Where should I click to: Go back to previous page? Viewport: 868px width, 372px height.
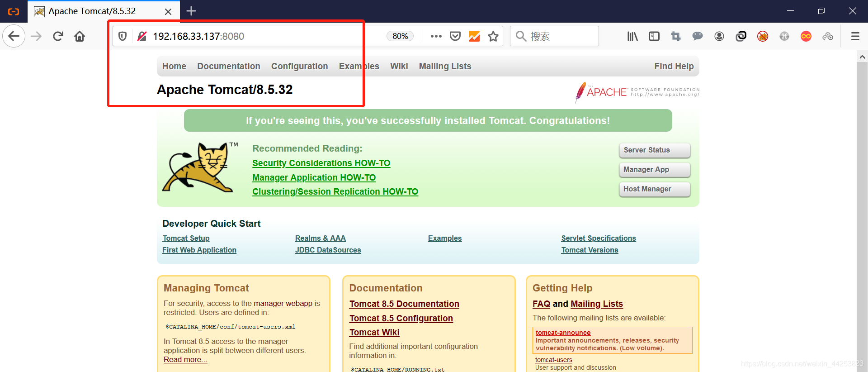[14, 36]
